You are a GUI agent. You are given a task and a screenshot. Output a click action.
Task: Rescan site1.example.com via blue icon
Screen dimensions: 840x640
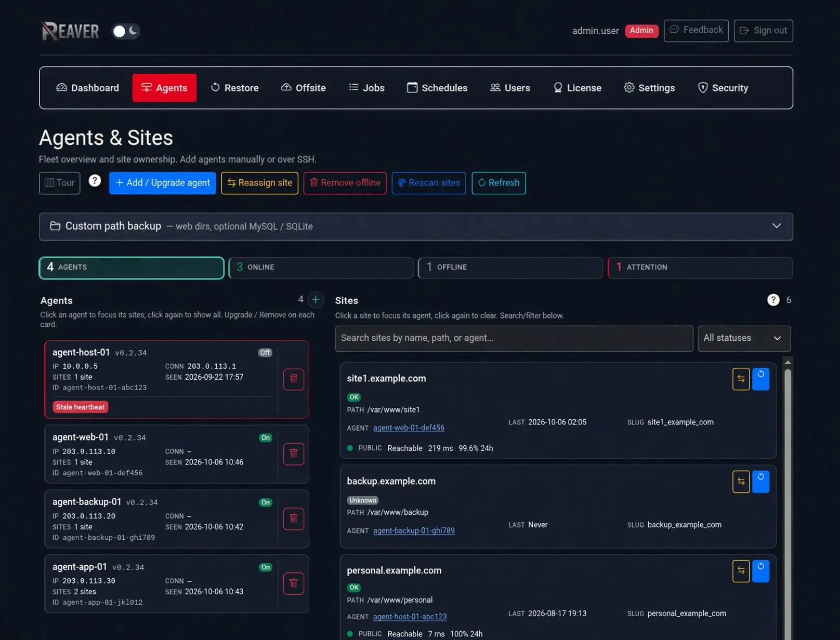click(x=760, y=379)
